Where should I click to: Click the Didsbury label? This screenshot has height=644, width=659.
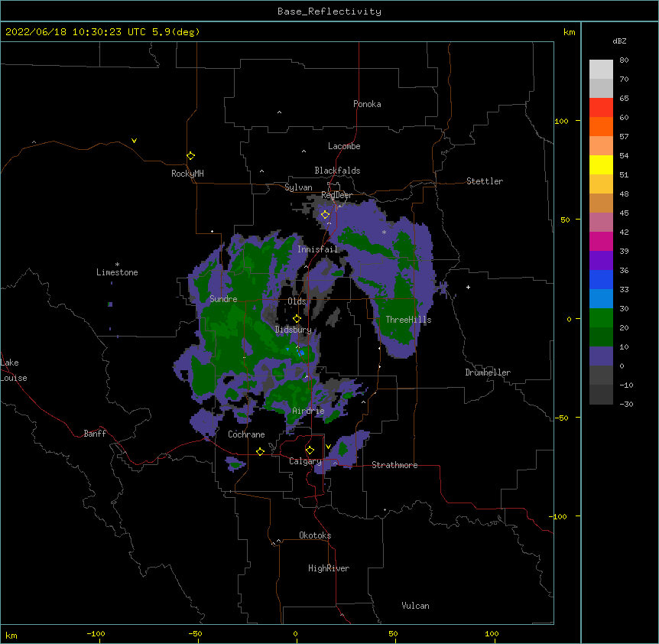(294, 330)
